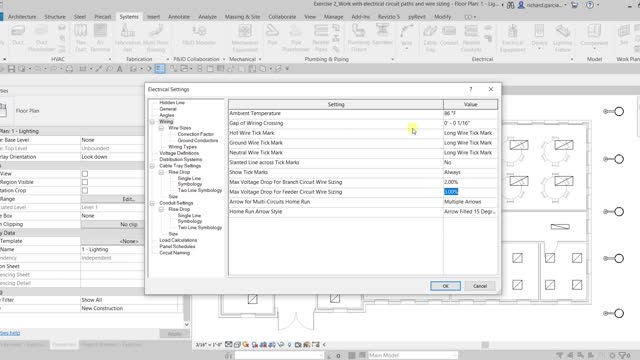Select the Cable Tray tool
This screenshot has width=640, height=360.
(x=430, y=38)
